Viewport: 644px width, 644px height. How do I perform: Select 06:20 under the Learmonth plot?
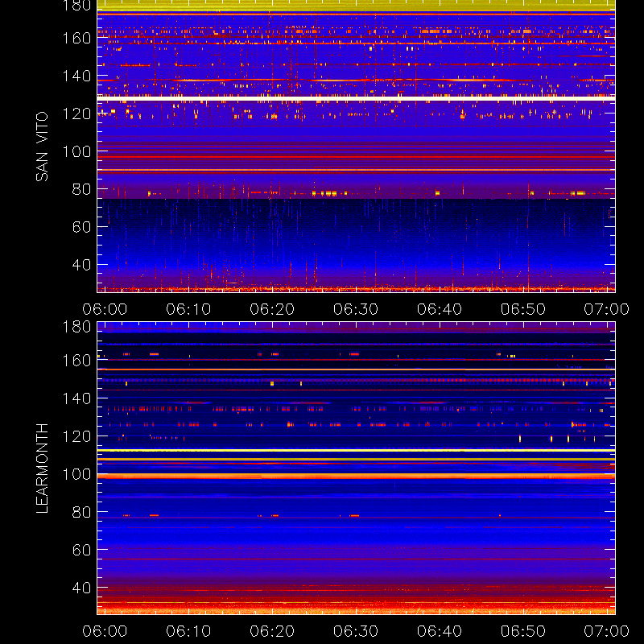(x=272, y=631)
